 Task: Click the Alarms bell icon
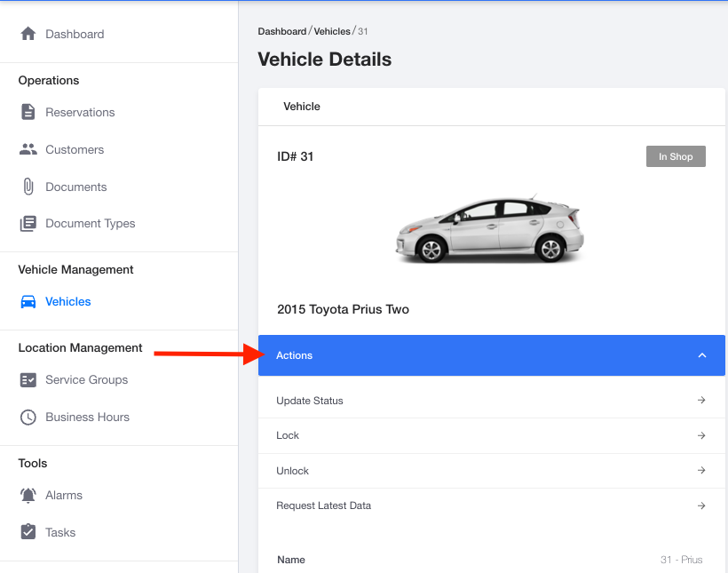click(28, 496)
